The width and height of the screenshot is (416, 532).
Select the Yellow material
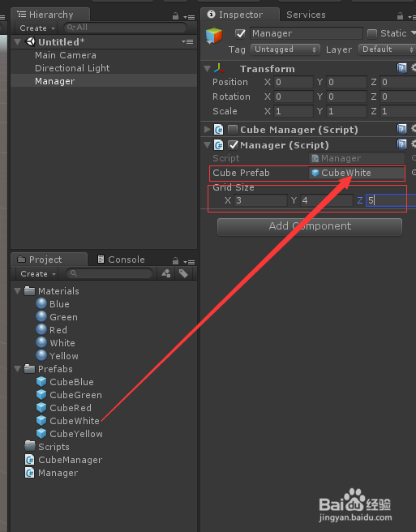(x=64, y=356)
